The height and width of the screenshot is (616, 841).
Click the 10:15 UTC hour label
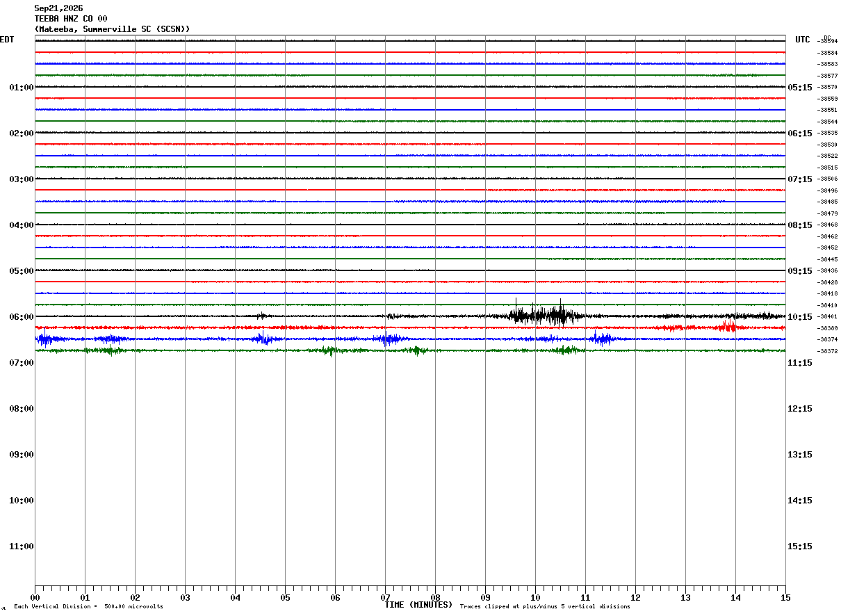pyautogui.click(x=800, y=317)
